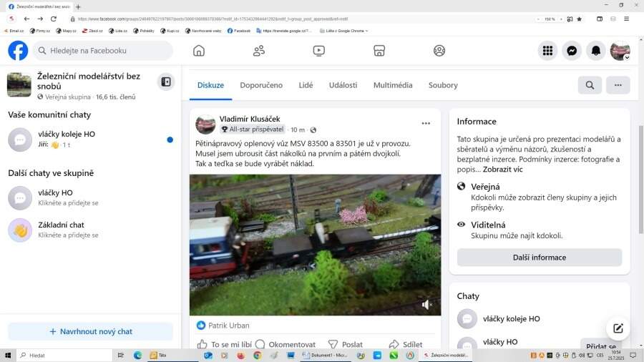Image resolution: width=644 pixels, height=362 pixels.
Task: Click To se mi líbí button
Action: pos(225,344)
